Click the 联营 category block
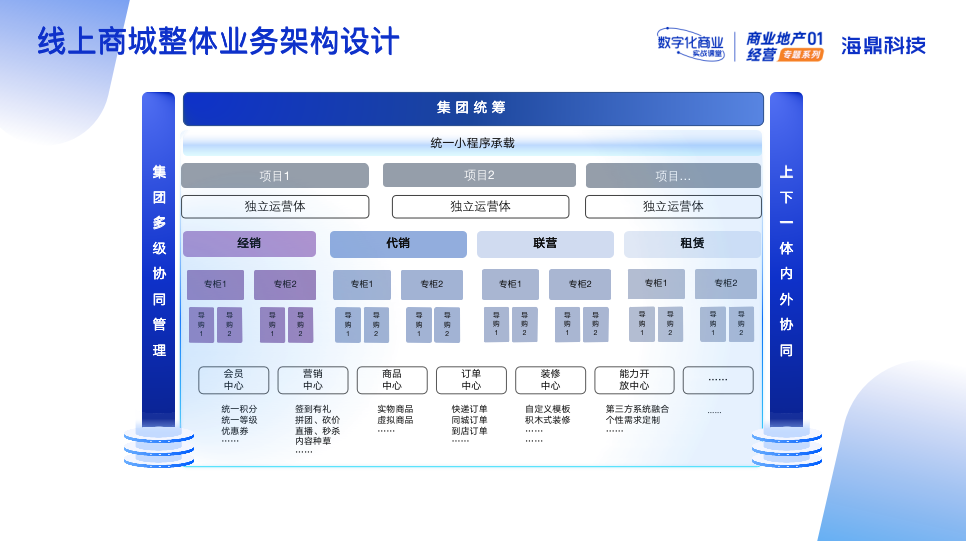Screen dimensions: 966x541 coord(545,244)
